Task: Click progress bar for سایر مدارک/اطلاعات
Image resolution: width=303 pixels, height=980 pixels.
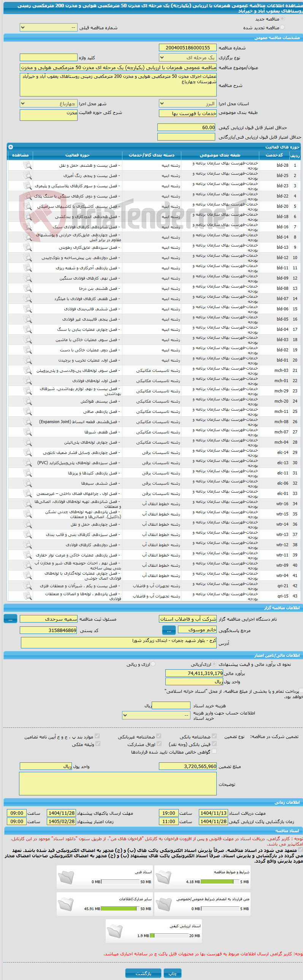Action: (x=120, y=909)
